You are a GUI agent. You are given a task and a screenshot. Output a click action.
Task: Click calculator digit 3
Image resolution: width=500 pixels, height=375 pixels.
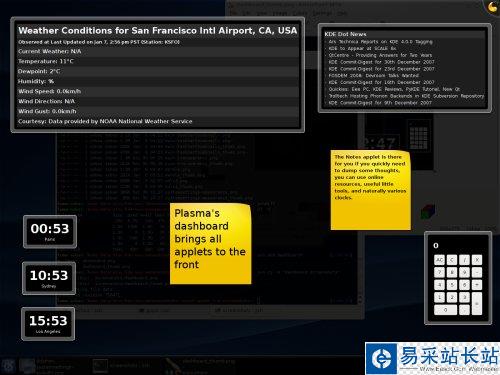point(464,297)
